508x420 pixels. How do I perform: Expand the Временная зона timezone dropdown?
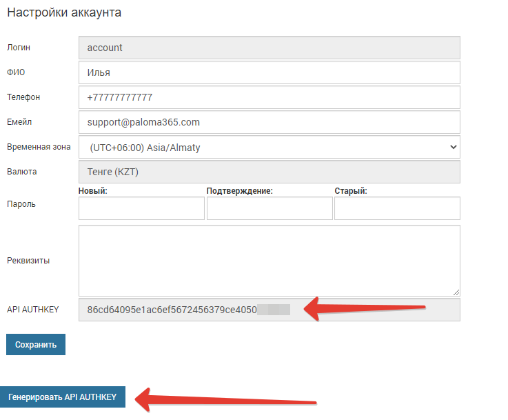click(x=269, y=147)
